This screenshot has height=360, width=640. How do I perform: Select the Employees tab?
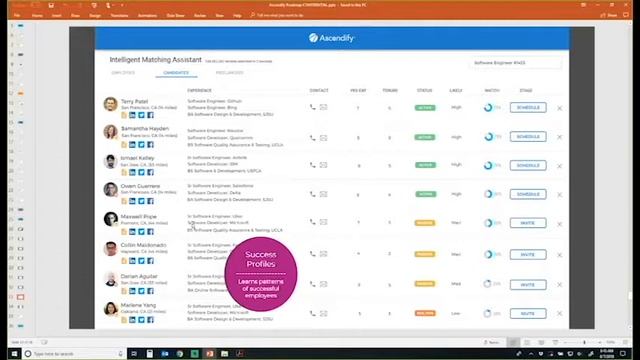[123, 73]
